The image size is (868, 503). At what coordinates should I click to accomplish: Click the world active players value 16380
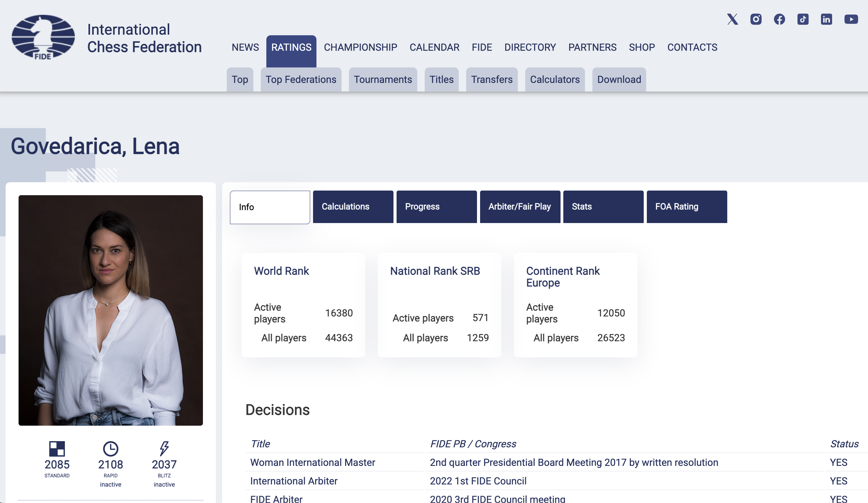pyautogui.click(x=339, y=313)
